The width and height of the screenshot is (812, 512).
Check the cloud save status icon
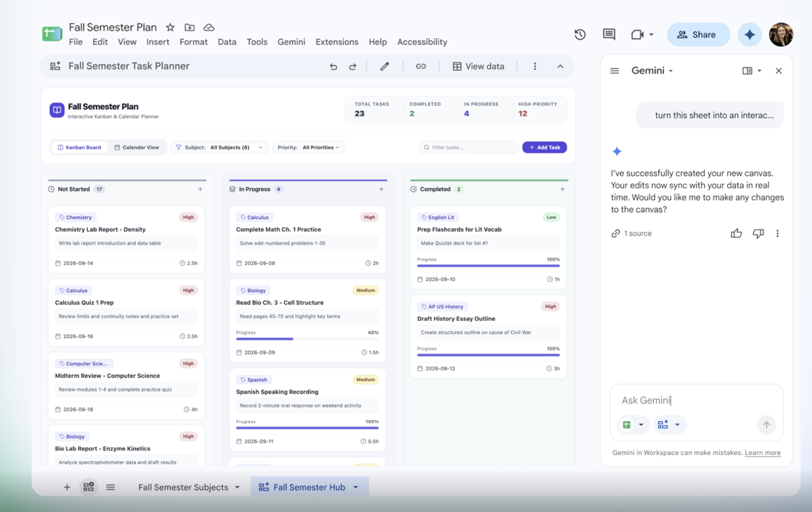coord(209,27)
